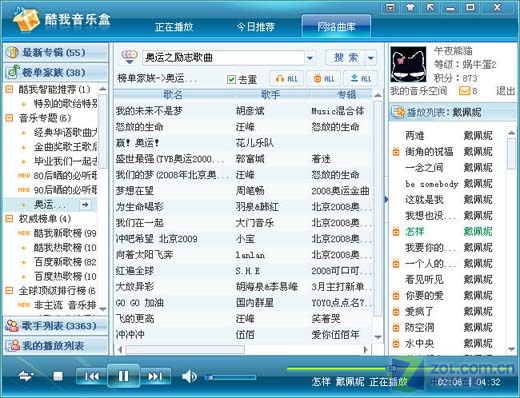Sort by the 专辑 column header
The height and width of the screenshot is (398, 520).
[x=347, y=95]
